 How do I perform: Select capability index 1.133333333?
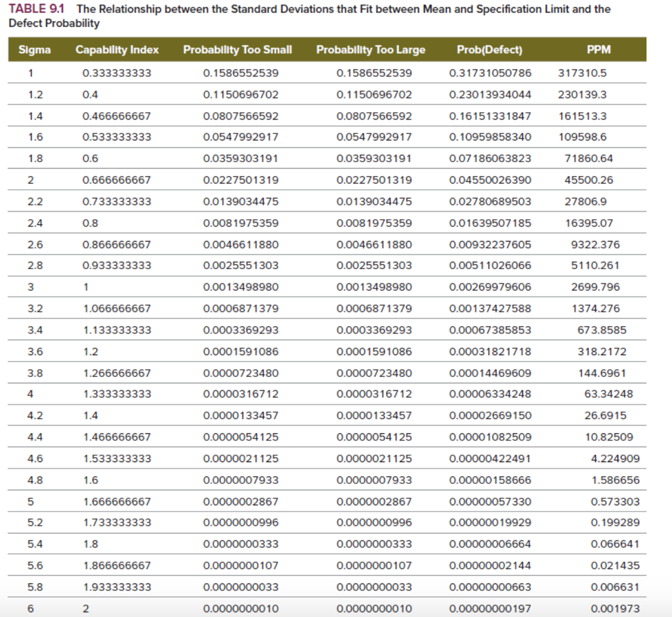point(117,330)
